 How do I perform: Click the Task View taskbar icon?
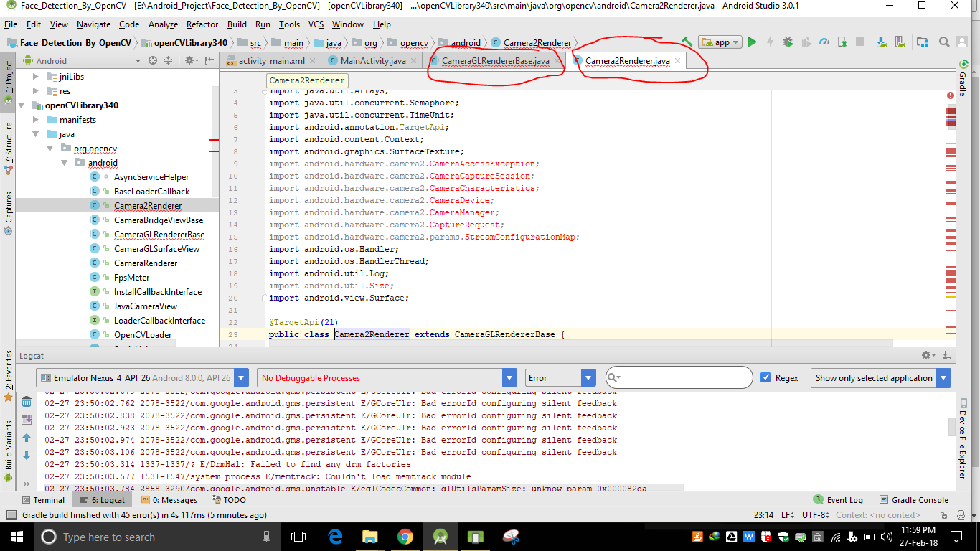point(299,537)
